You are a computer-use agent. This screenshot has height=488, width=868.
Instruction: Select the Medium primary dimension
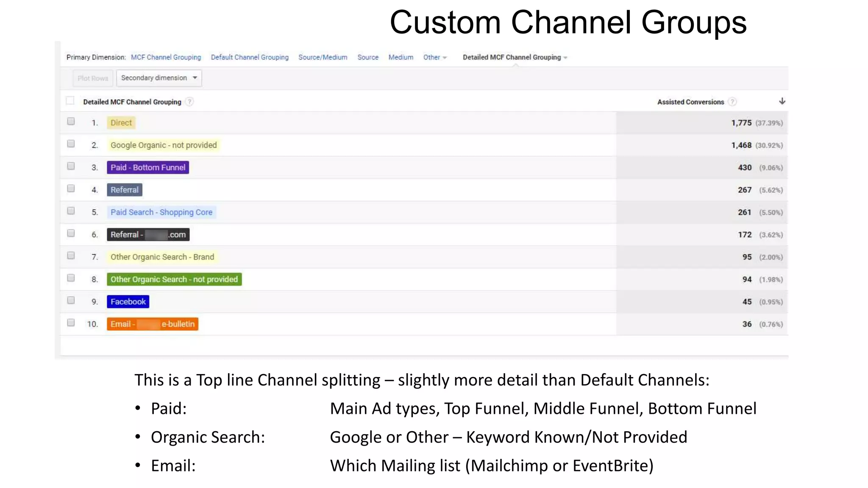coord(401,57)
